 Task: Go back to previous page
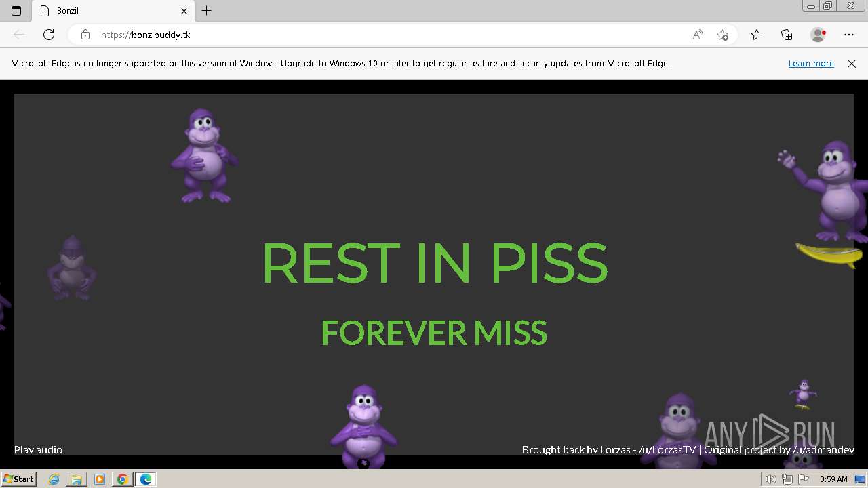(19, 35)
